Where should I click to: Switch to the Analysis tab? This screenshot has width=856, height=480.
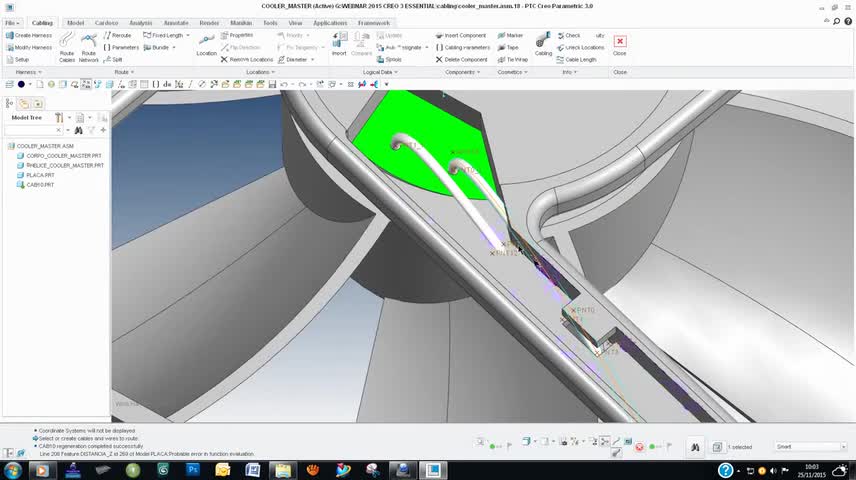pos(140,23)
